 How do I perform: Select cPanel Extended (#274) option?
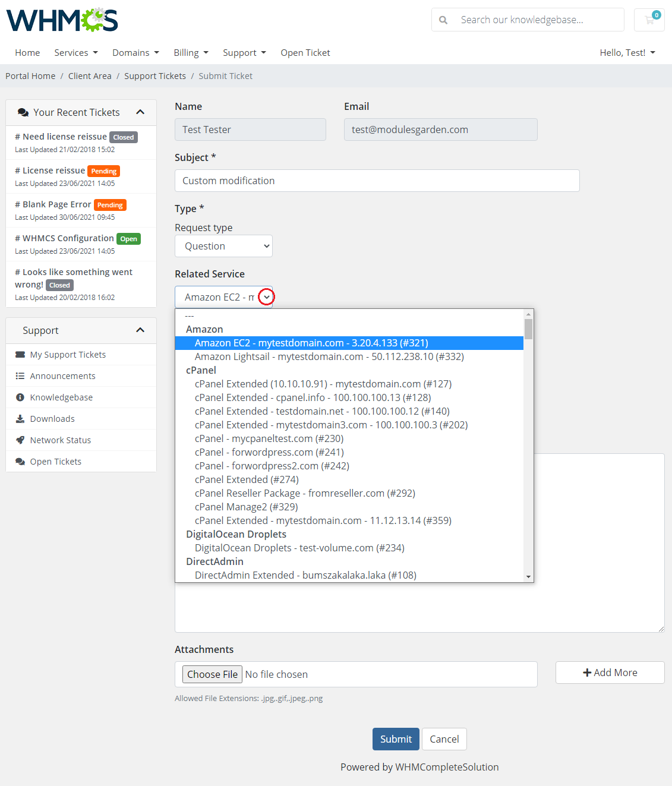click(349, 479)
